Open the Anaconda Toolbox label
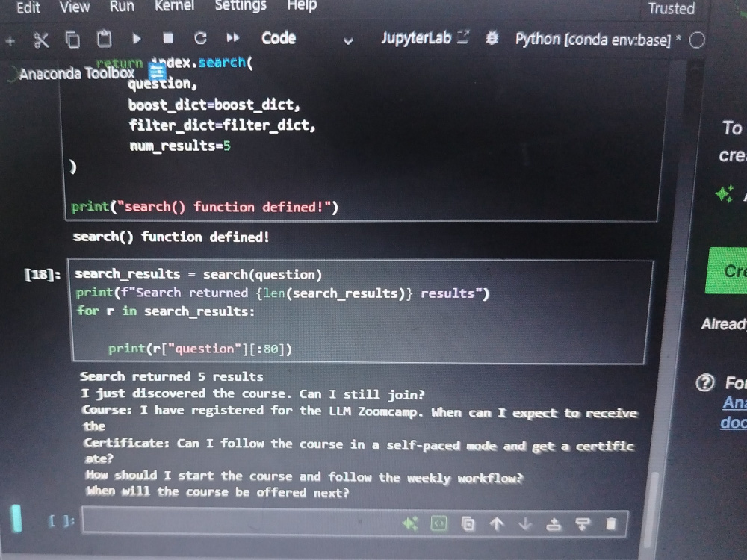This screenshot has height=560, width=747. click(x=77, y=73)
